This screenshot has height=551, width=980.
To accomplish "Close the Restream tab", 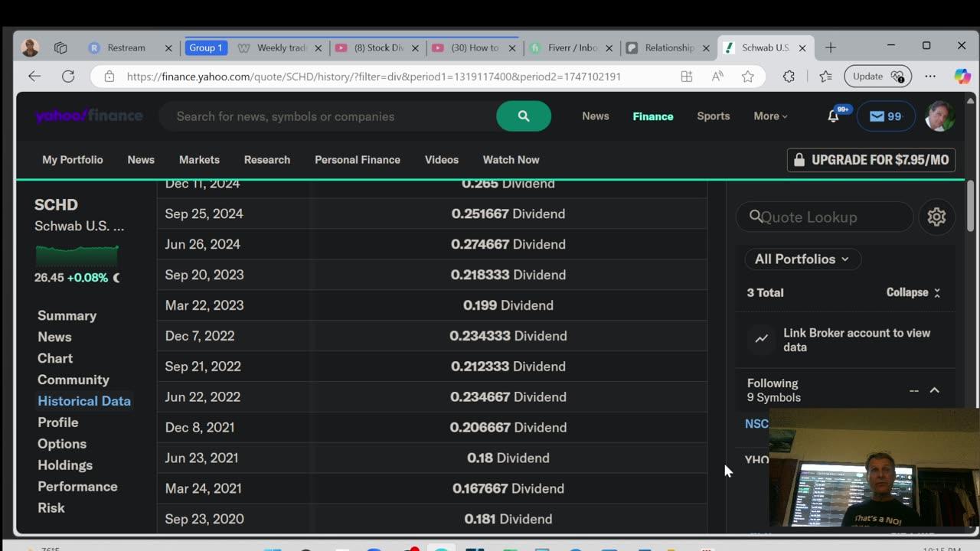I will coord(168,47).
